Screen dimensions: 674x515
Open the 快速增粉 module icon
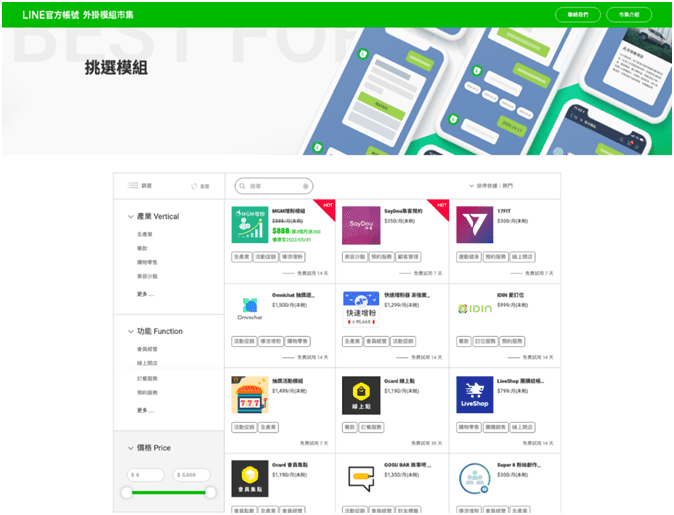click(361, 309)
